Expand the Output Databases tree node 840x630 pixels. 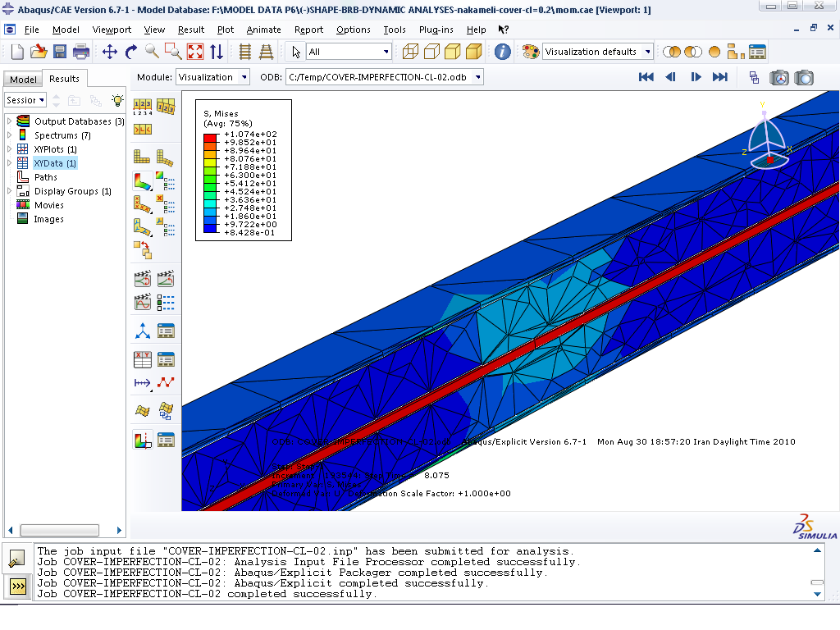pyautogui.click(x=10, y=121)
